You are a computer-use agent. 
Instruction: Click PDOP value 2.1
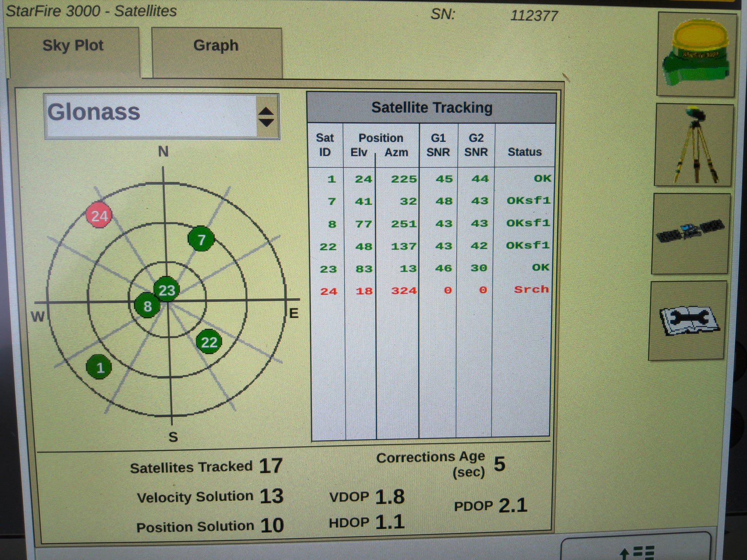click(513, 505)
